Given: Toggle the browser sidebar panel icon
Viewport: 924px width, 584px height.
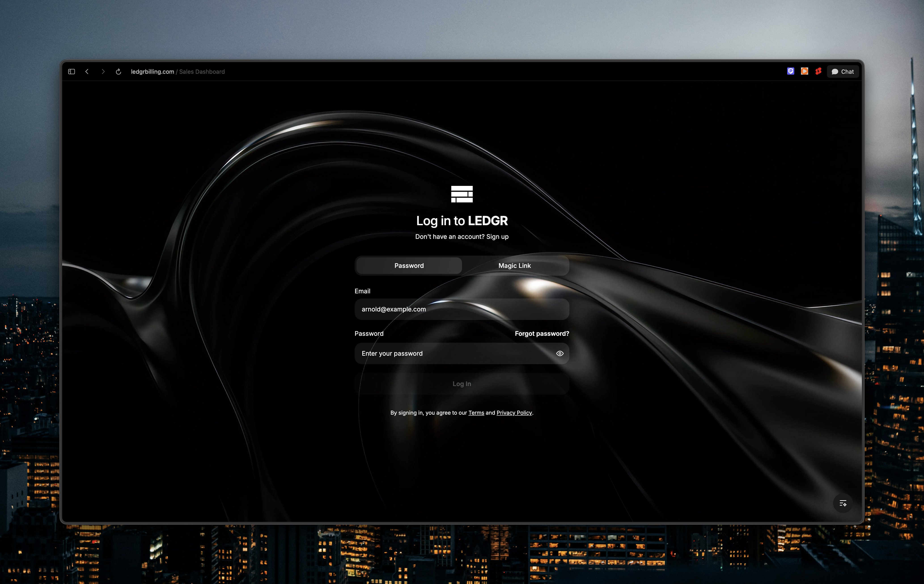Looking at the screenshot, I should [x=71, y=72].
